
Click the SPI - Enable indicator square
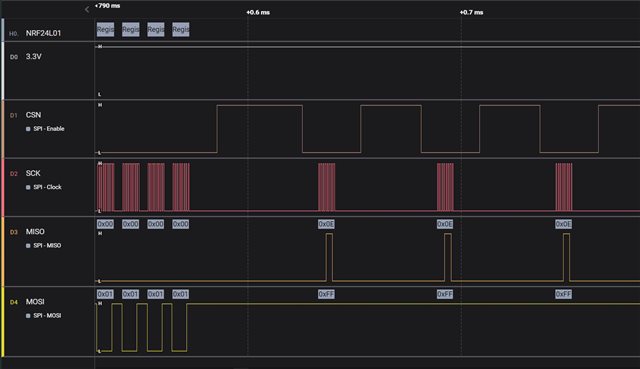click(x=28, y=129)
